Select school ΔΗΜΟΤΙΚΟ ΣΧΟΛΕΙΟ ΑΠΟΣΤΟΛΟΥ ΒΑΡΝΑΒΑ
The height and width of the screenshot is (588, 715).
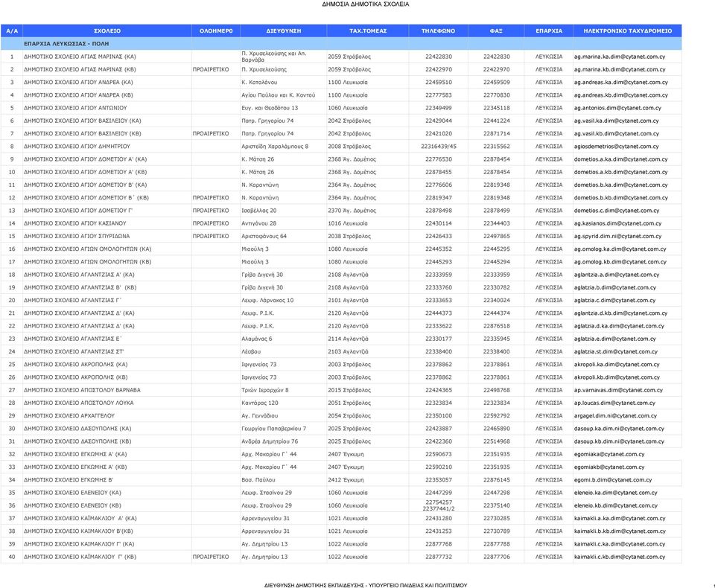click(82, 390)
